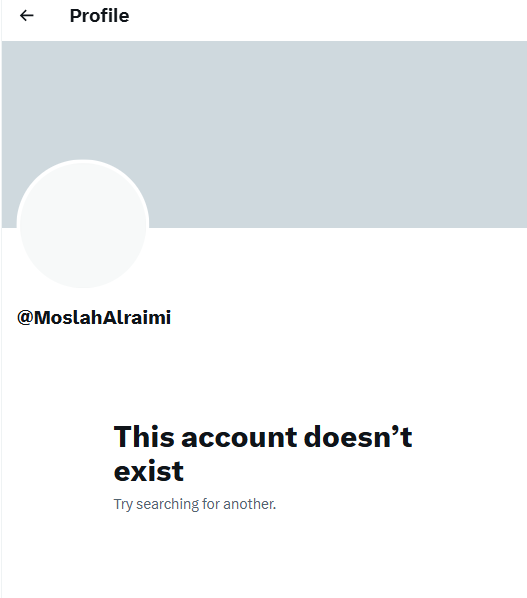Click the Profile header title
This screenshot has height=598, width=527.
point(99,16)
